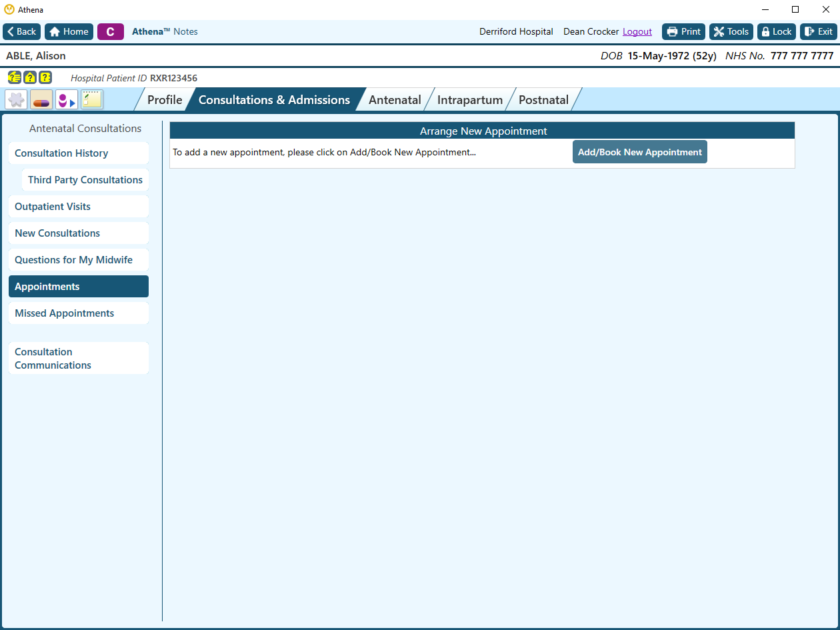The image size is (840, 630).
Task: Open the Intrapartum tab
Action: [x=470, y=99]
